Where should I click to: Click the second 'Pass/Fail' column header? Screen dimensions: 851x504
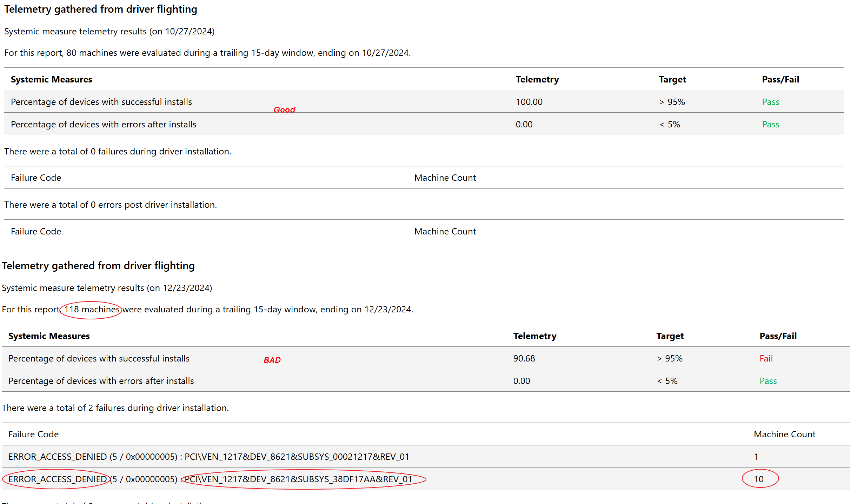(x=778, y=336)
